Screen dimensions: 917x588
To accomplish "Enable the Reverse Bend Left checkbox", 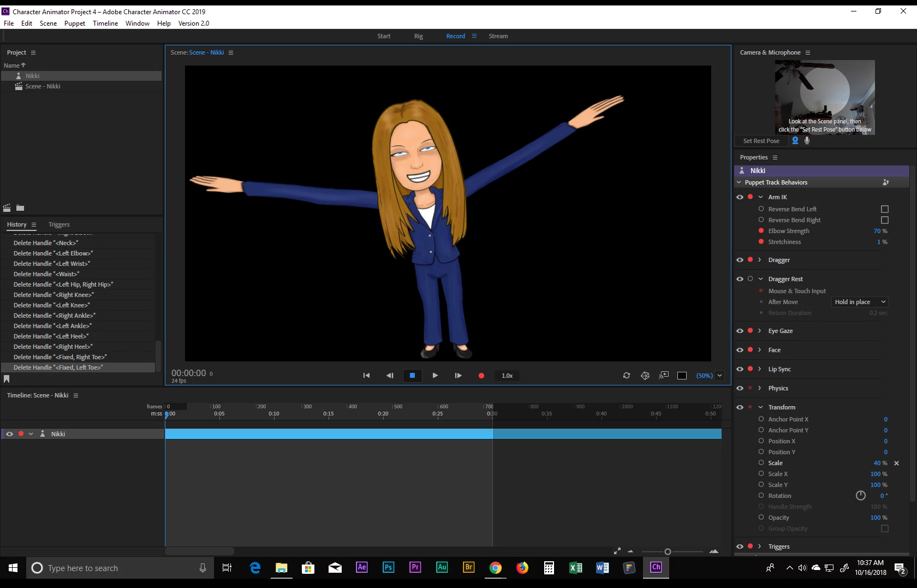I will click(x=885, y=209).
